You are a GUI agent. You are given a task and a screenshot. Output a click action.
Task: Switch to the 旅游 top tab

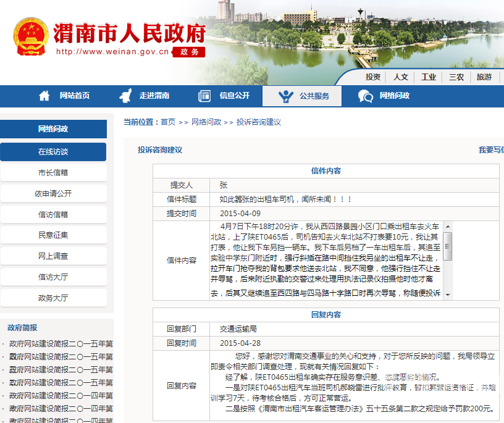(x=484, y=77)
